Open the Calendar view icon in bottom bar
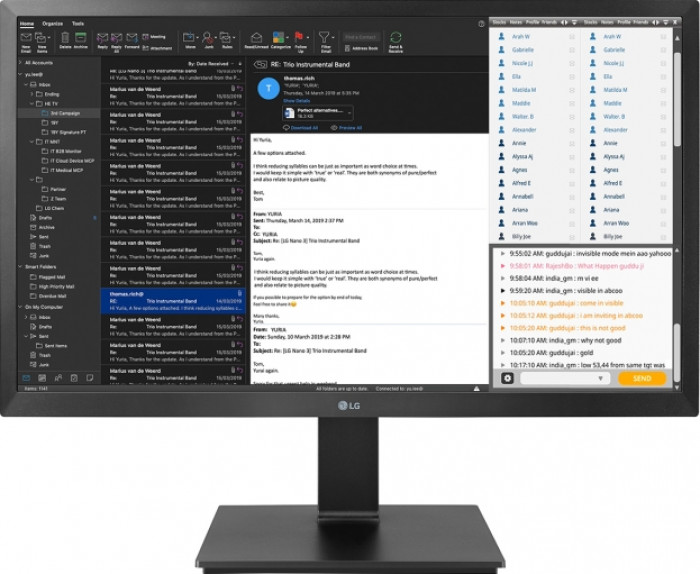 pyautogui.click(x=42, y=377)
